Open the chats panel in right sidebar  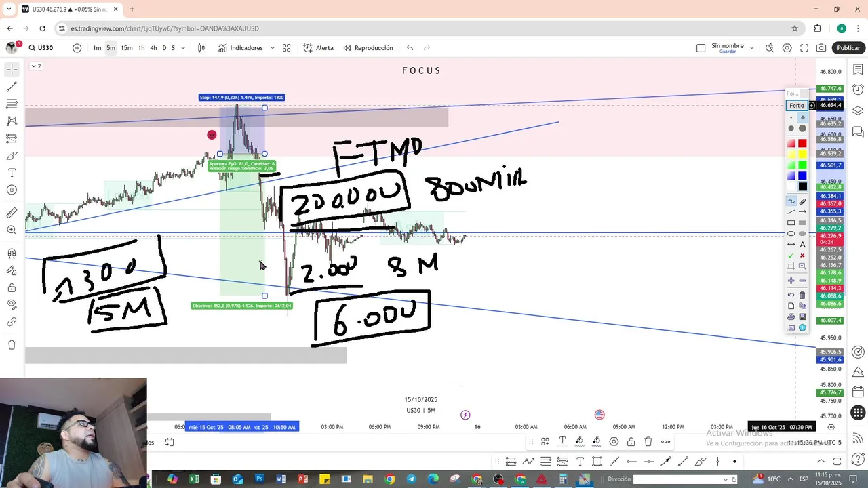click(858, 131)
